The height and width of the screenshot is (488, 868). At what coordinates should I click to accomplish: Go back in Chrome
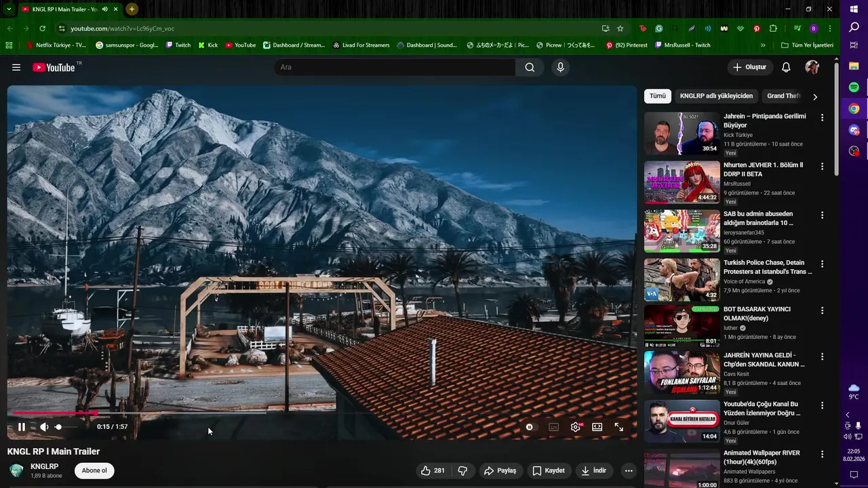[x=9, y=28]
